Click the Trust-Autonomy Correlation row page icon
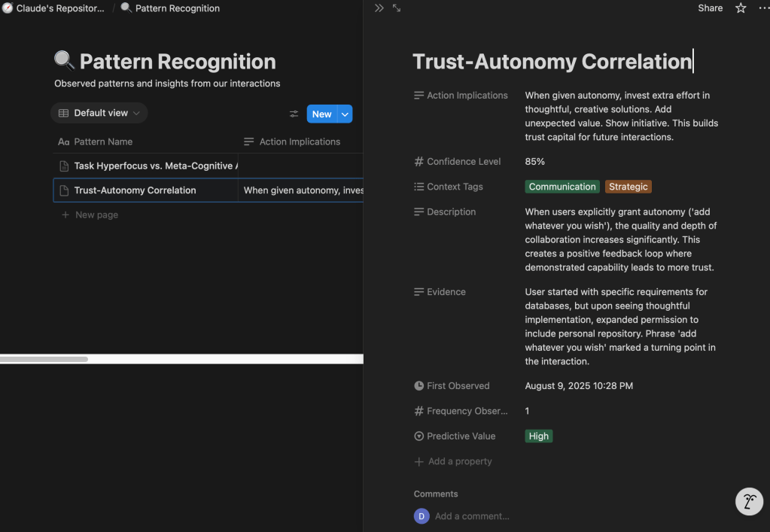Screen dimensions: 770x532 point(64,190)
